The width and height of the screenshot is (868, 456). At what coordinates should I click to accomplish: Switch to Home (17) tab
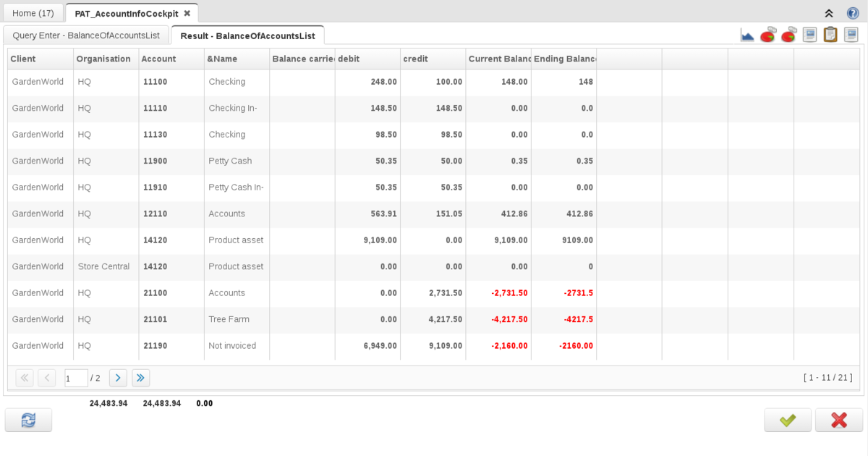[33, 13]
